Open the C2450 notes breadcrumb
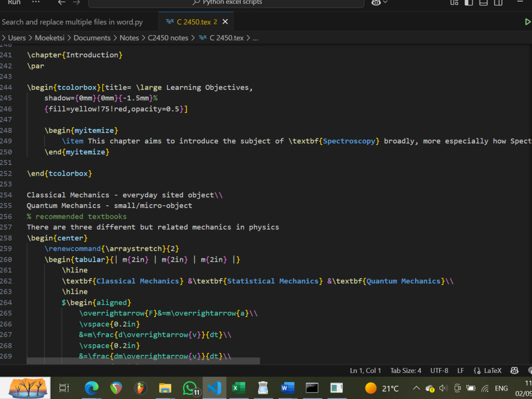 tap(168, 38)
